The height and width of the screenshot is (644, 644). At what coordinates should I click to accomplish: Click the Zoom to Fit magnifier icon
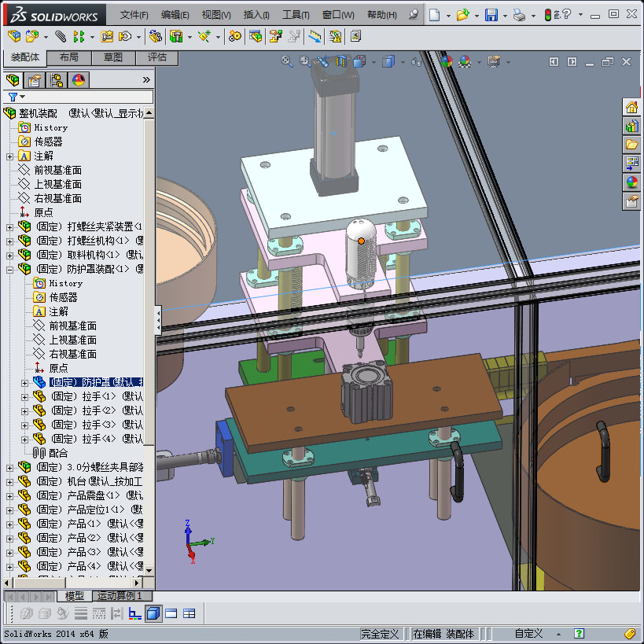pyautogui.click(x=287, y=61)
